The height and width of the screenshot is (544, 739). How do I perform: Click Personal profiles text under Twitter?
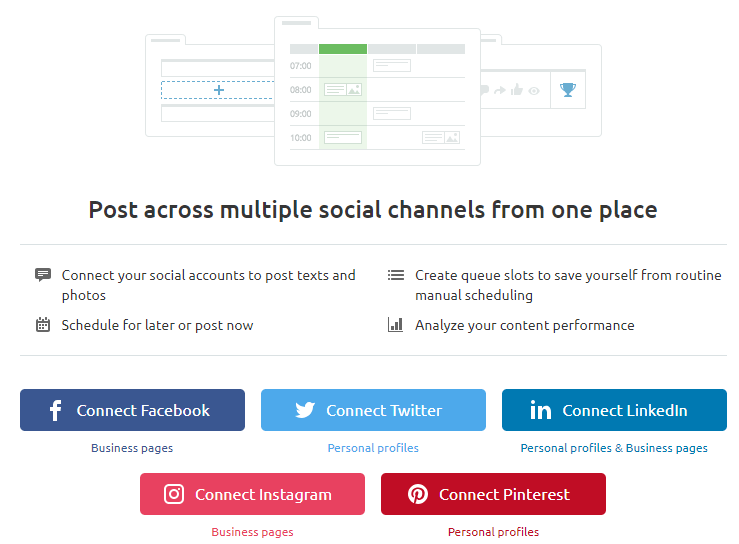coord(373,448)
